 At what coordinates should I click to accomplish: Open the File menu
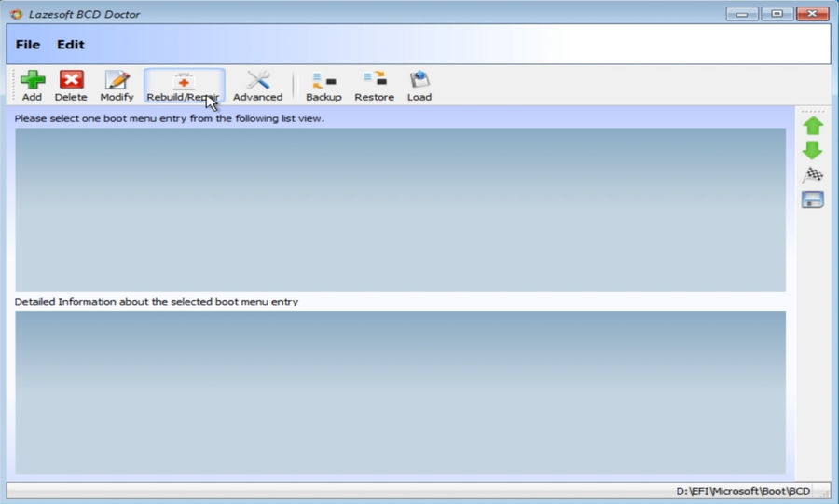(x=28, y=45)
